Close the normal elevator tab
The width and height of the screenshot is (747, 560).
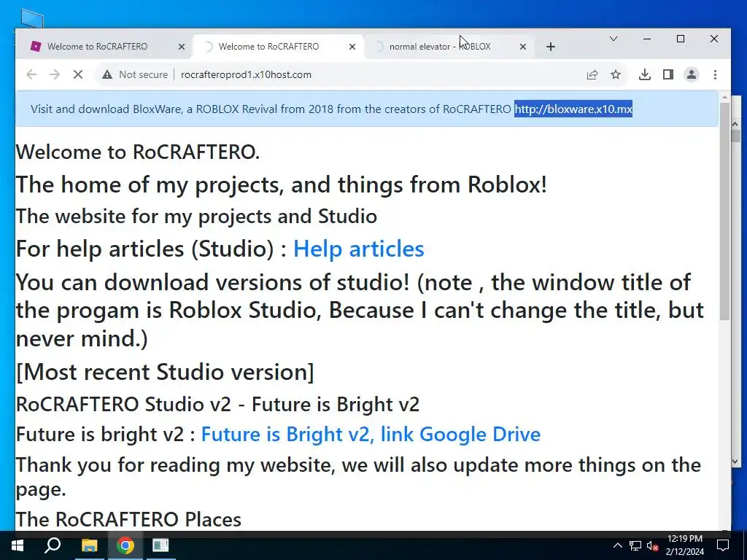(522, 47)
